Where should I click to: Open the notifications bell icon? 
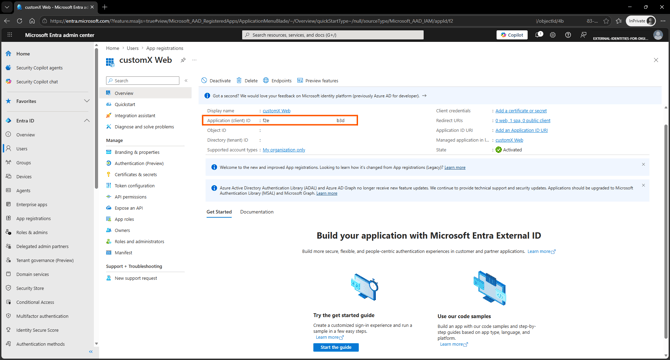tap(539, 35)
